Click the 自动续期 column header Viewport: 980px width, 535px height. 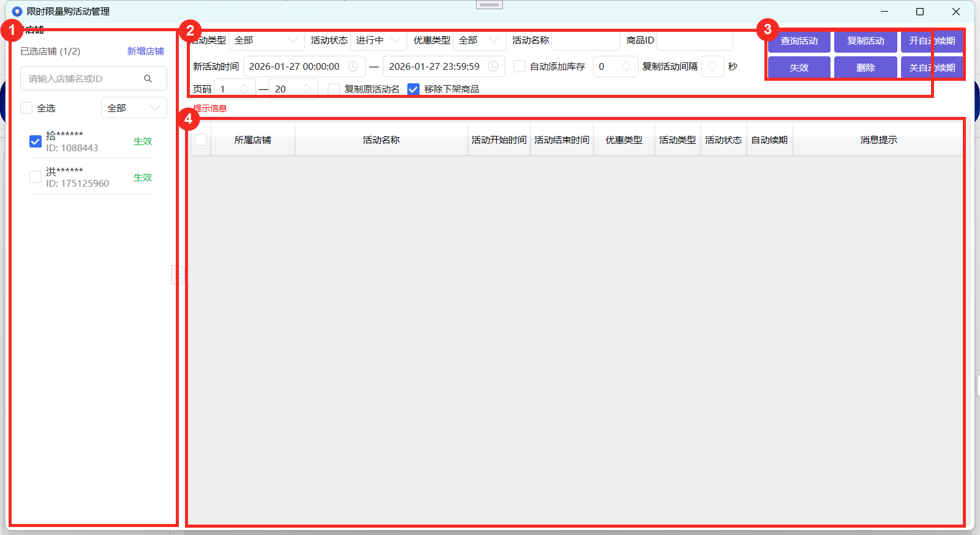point(769,140)
